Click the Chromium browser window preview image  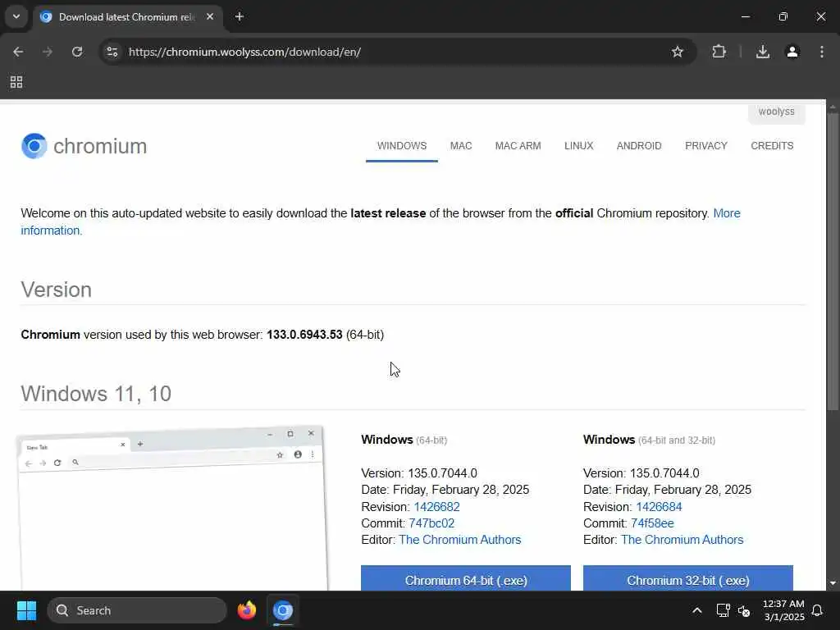pos(171,509)
